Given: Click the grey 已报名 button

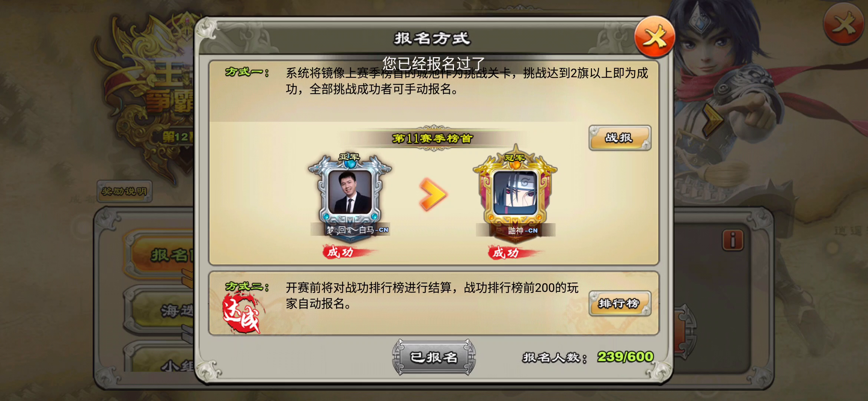Looking at the screenshot, I should [x=434, y=357].
